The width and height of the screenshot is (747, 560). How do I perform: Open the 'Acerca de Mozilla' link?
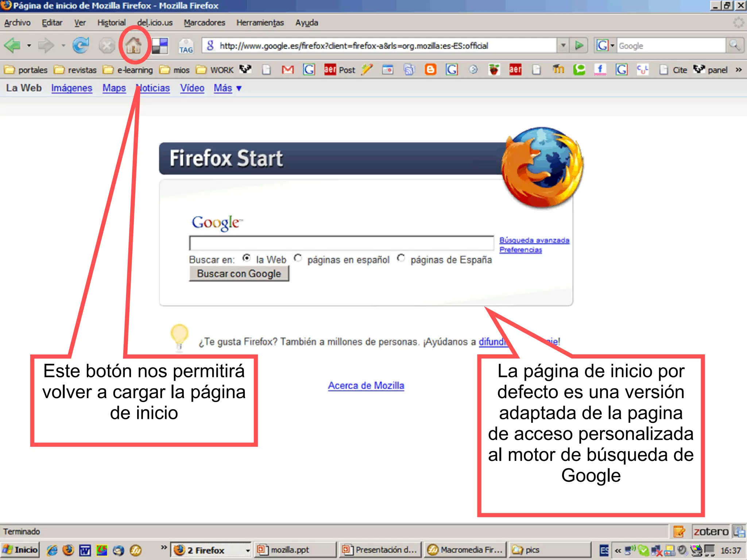(366, 386)
